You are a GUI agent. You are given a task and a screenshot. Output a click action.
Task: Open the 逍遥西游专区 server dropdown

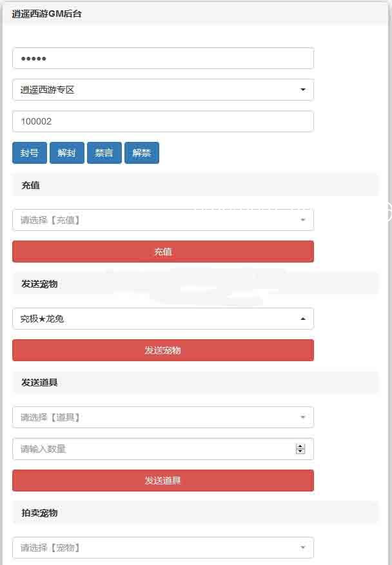tap(163, 90)
